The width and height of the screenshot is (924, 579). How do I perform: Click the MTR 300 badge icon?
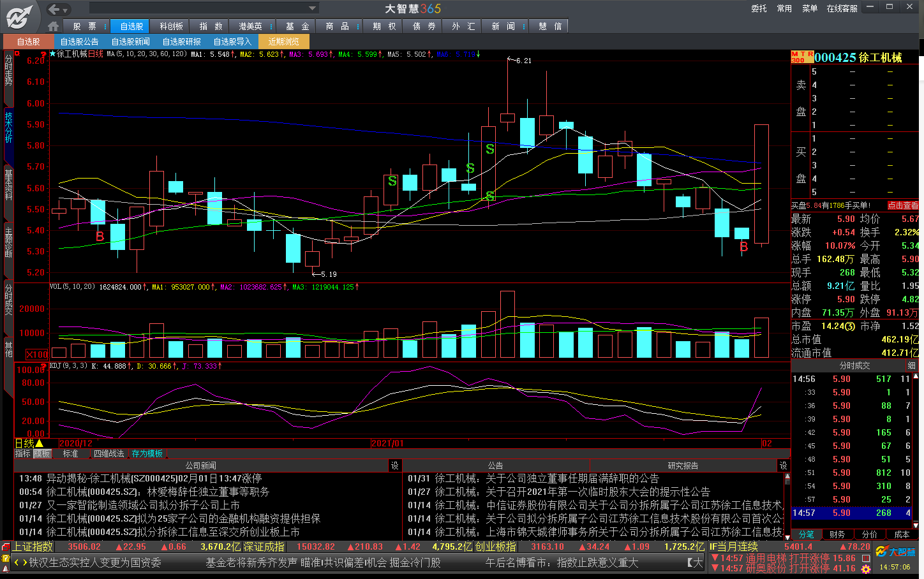tap(802, 57)
